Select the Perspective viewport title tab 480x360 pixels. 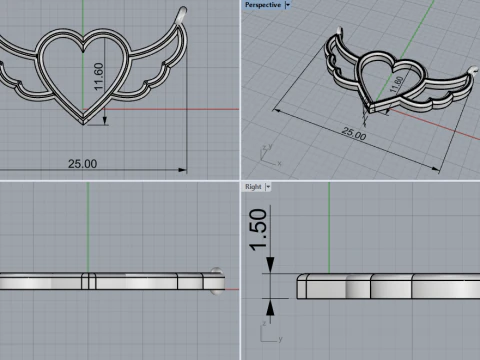coord(263,5)
